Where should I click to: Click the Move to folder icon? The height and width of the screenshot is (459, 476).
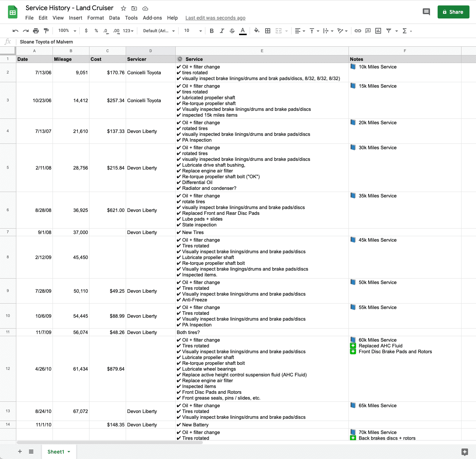pos(134,8)
